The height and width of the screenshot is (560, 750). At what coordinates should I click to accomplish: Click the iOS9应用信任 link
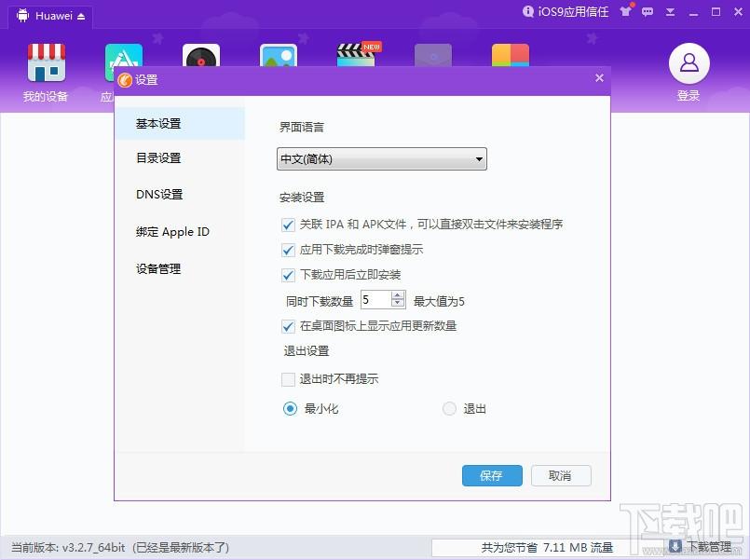(573, 11)
